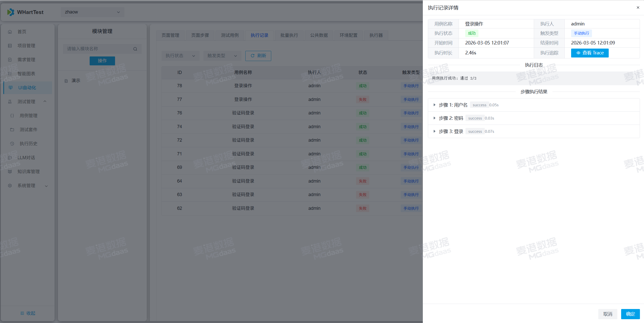
Task: Select the 演示 module tree item
Action: (76, 81)
